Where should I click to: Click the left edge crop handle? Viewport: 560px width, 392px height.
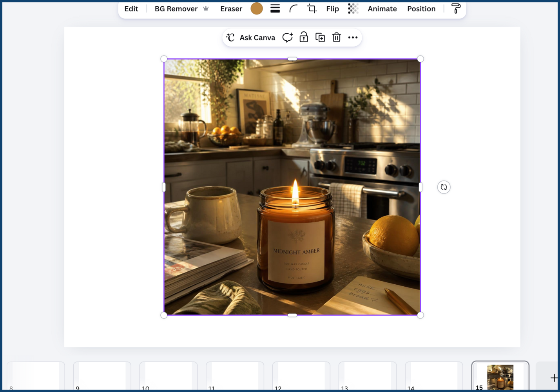[164, 187]
